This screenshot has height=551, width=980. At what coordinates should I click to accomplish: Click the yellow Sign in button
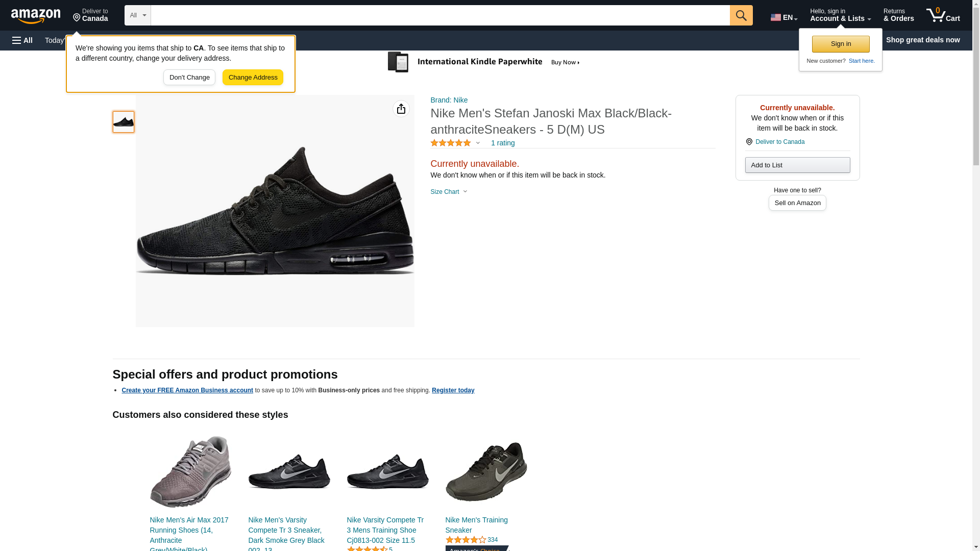841,44
